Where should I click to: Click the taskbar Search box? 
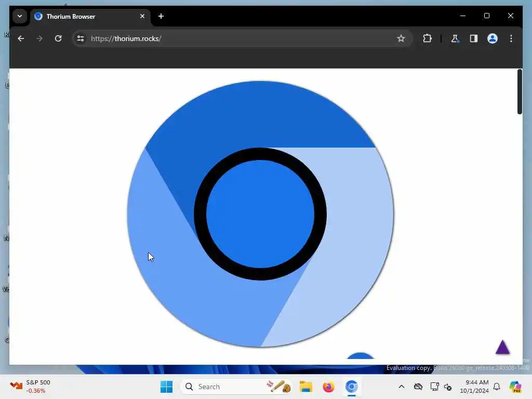pos(236,387)
